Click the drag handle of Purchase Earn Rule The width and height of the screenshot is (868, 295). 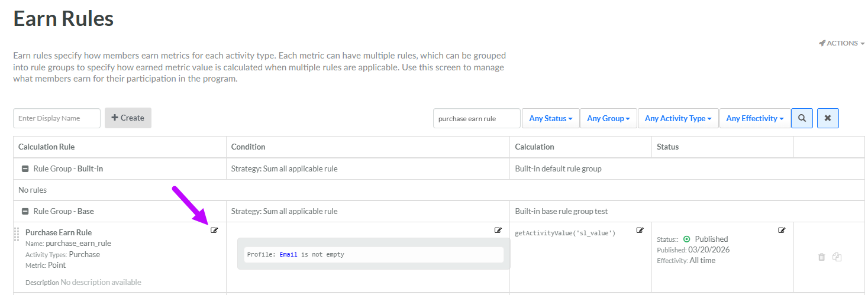(17, 235)
